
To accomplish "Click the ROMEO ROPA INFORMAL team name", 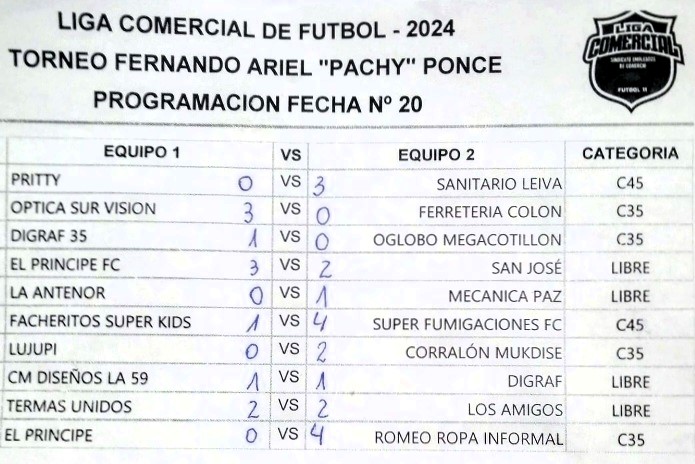I will [x=469, y=438].
